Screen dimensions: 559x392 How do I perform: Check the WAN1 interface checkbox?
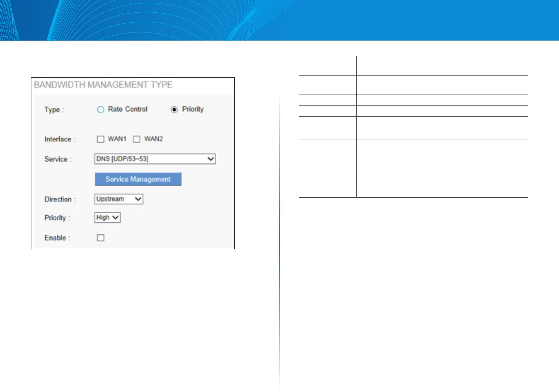point(101,139)
